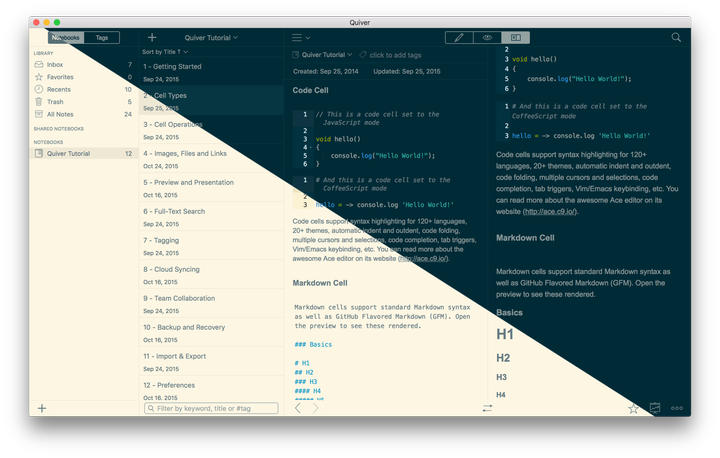Open note 8 - Cloud Syncing

tap(211, 274)
